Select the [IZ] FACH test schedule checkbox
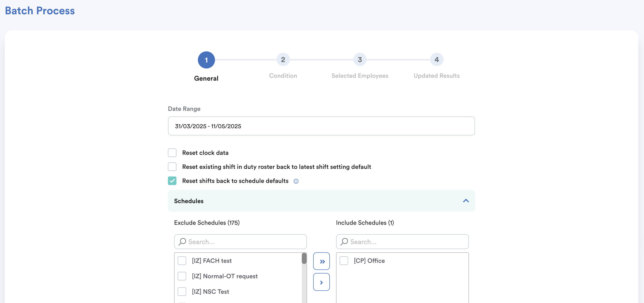This screenshot has width=644, height=303. point(182,261)
